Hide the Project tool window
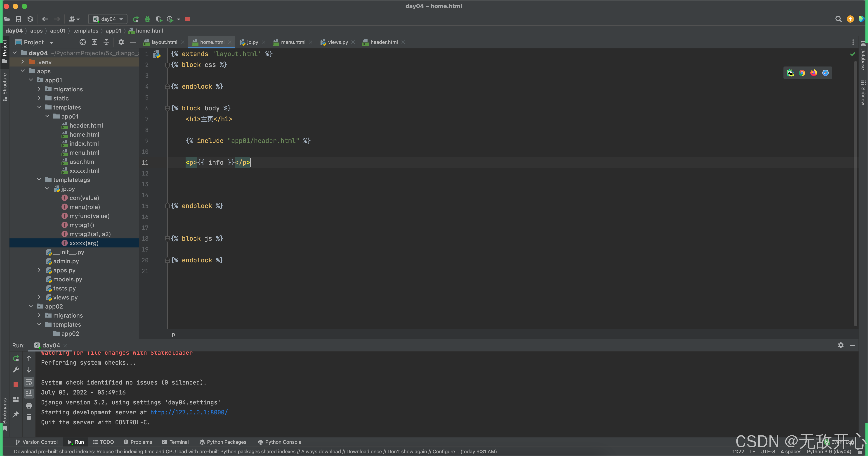The height and width of the screenshot is (456, 868). pyautogui.click(x=133, y=42)
